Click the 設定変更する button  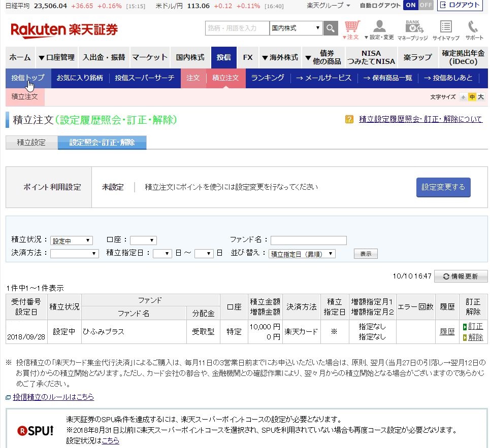443,187
